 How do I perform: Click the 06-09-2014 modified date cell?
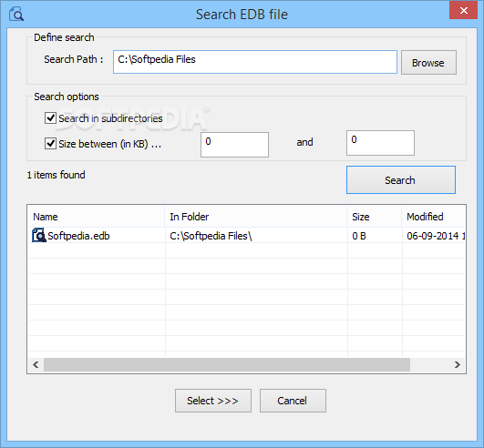(x=433, y=236)
